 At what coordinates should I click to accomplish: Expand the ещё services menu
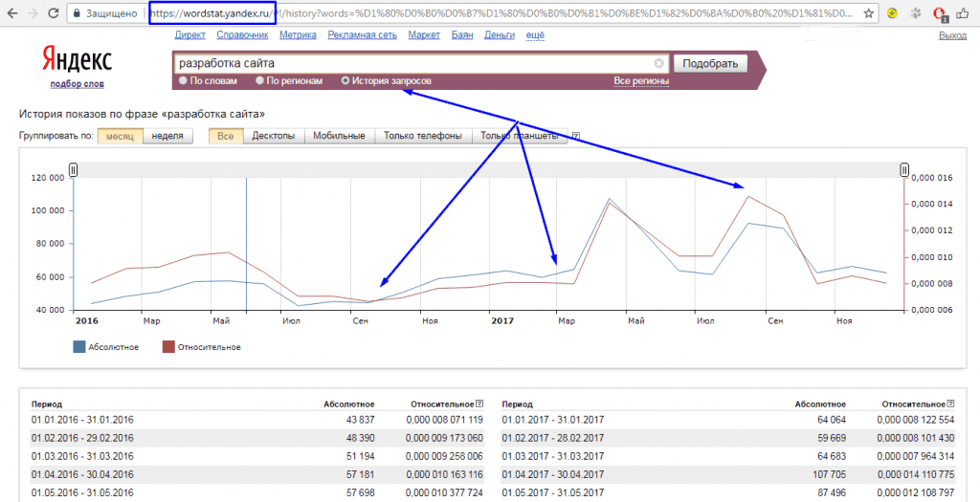(x=535, y=35)
